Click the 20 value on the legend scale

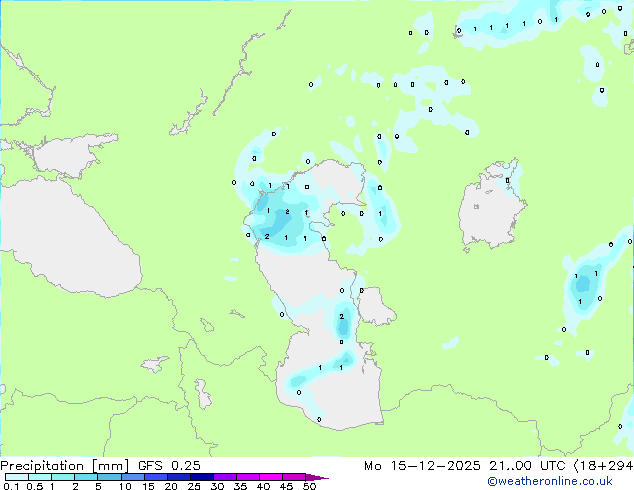tap(171, 487)
